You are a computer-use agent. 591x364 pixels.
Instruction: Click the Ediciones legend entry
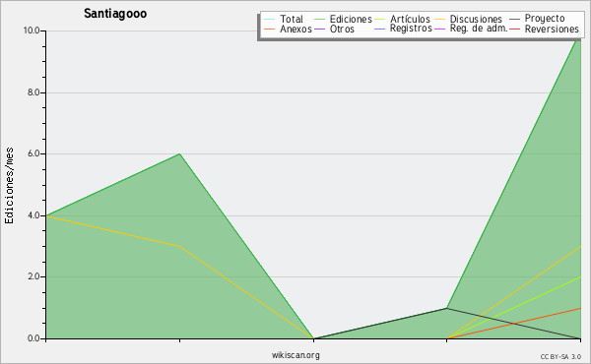point(344,19)
